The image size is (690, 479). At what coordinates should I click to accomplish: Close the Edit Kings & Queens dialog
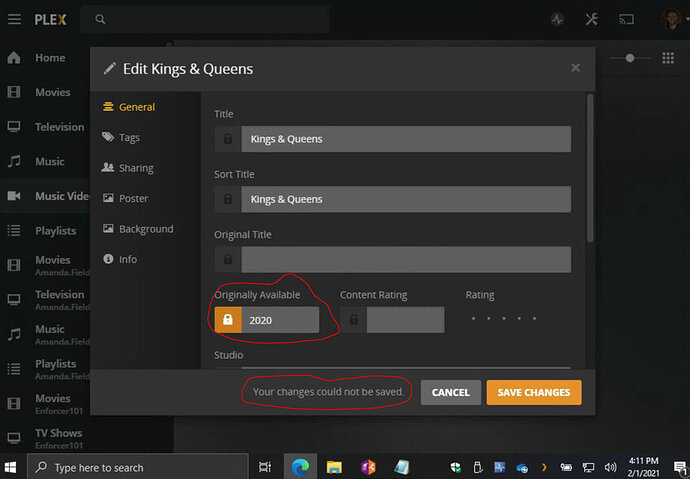tap(576, 68)
